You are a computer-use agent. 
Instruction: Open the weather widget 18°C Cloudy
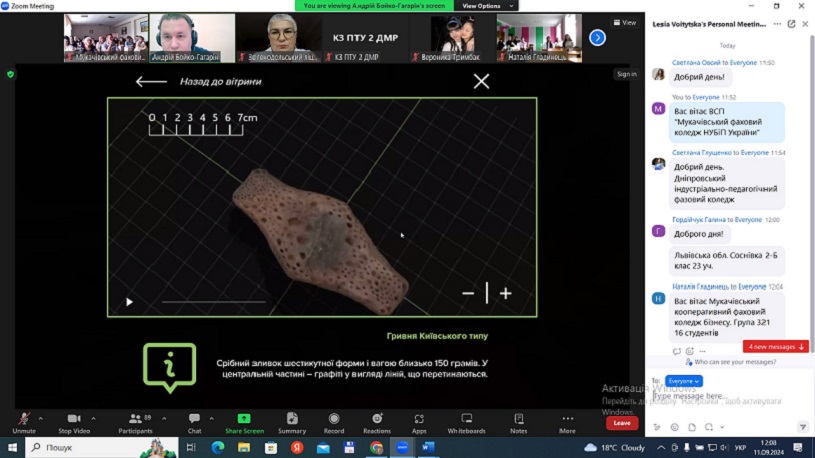pyautogui.click(x=614, y=447)
